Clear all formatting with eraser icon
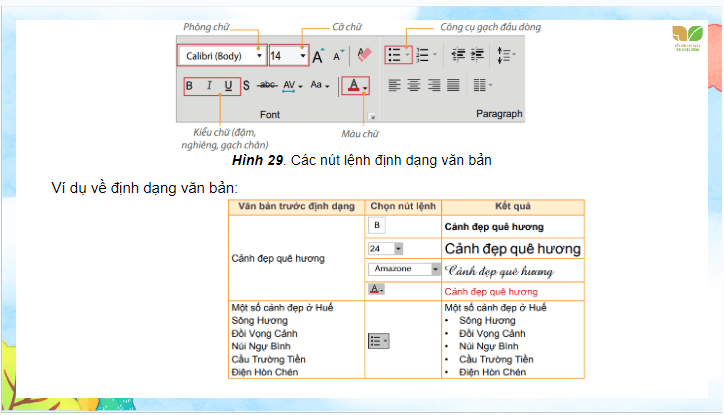 pyautogui.click(x=364, y=54)
